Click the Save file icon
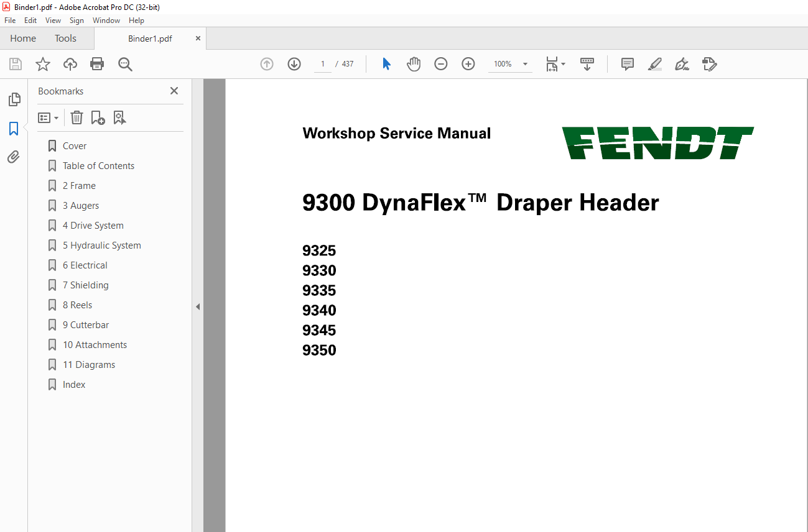The width and height of the screenshot is (808, 532). (x=16, y=64)
